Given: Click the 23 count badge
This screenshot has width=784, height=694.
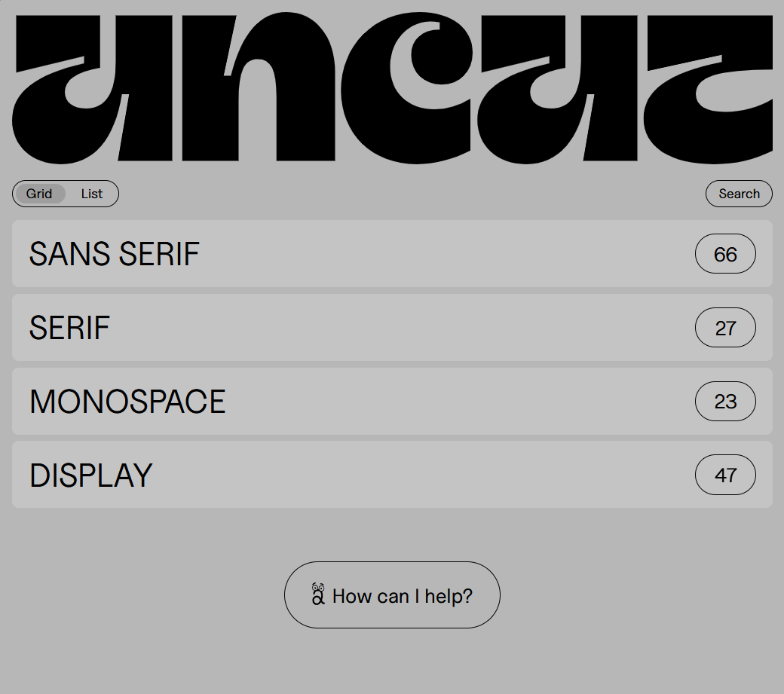Looking at the screenshot, I should tap(725, 401).
